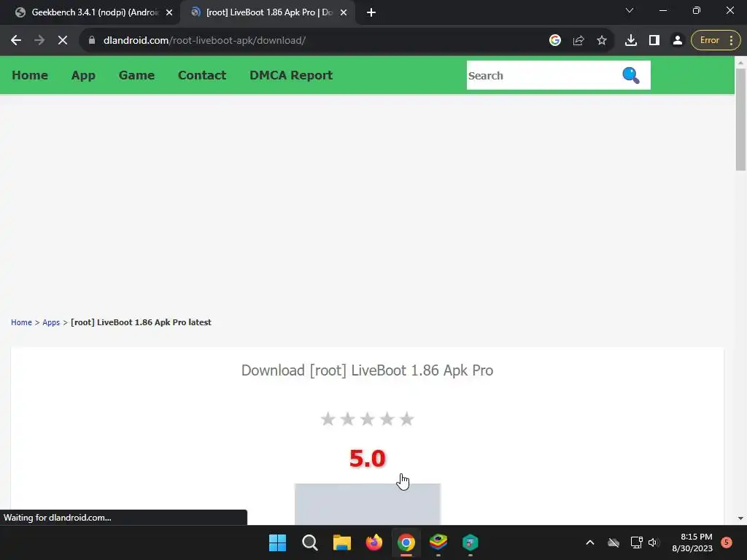747x560 pixels.
Task: Open the network status tray icon
Action: (x=636, y=542)
